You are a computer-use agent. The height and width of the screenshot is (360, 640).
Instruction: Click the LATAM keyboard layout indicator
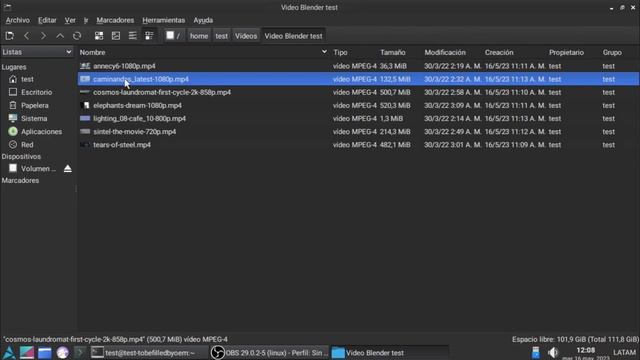pos(624,353)
